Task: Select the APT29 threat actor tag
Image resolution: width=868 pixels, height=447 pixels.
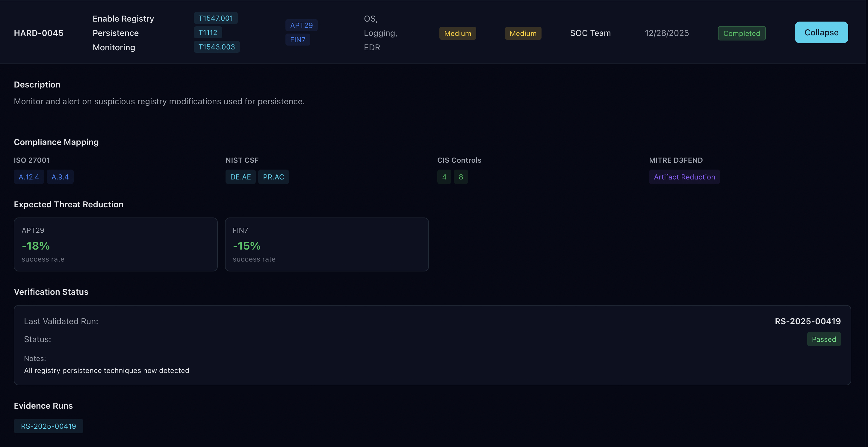Action: (301, 25)
